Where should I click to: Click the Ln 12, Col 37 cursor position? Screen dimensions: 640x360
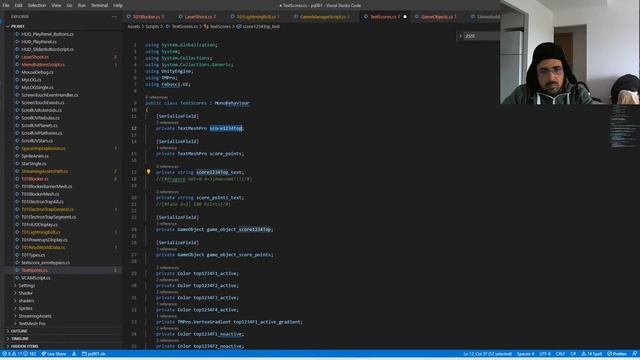click(487, 354)
